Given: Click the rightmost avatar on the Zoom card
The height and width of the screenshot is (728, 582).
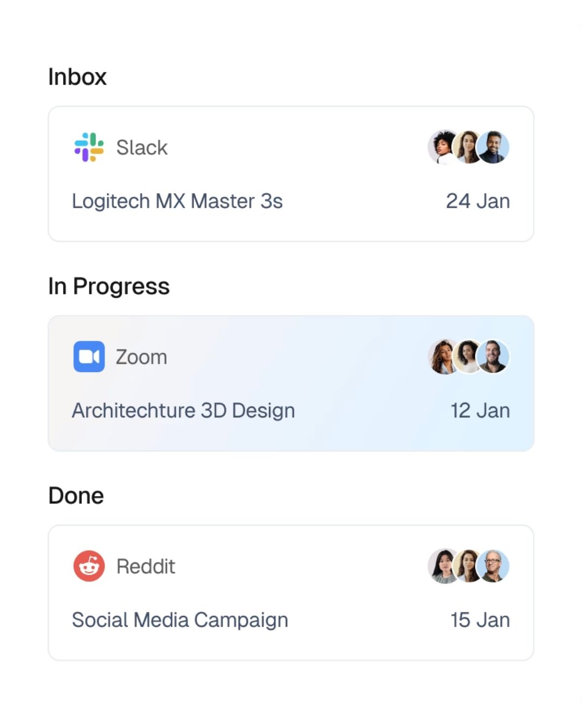Looking at the screenshot, I should coord(494,356).
